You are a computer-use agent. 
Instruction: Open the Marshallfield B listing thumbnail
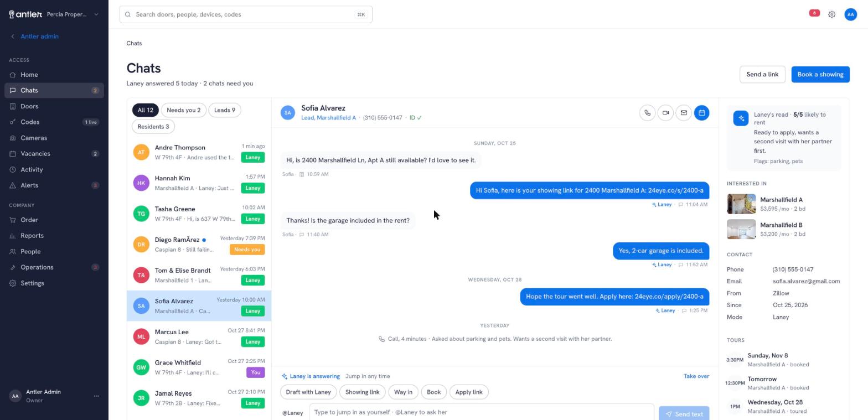click(741, 229)
